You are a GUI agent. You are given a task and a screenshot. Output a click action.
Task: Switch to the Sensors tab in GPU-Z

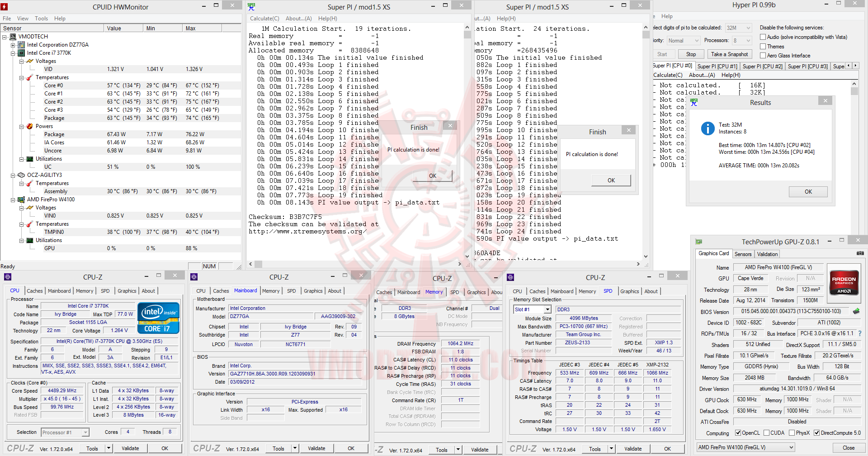[x=743, y=254]
